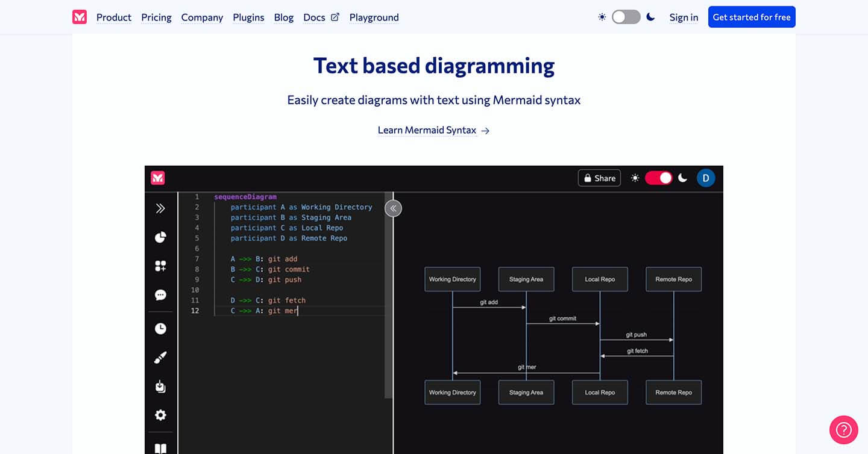Toggle the site dark mode switch
868x454 pixels.
coord(626,17)
